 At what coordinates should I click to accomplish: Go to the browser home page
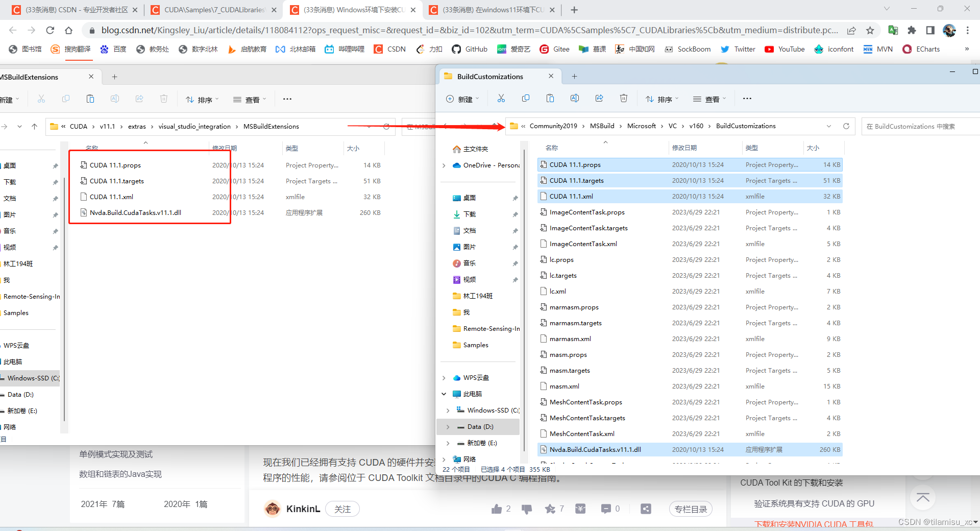coord(68,31)
